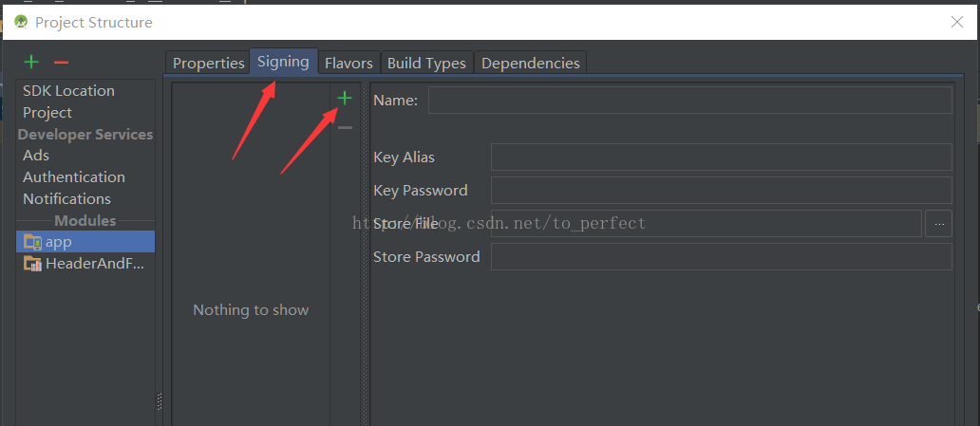
Task: Click the green plus to add a module
Action: pyautogui.click(x=31, y=62)
